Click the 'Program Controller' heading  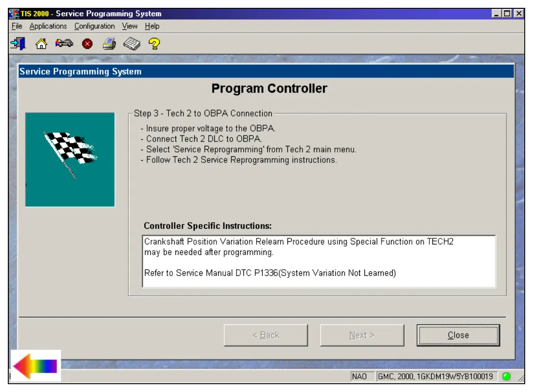269,89
